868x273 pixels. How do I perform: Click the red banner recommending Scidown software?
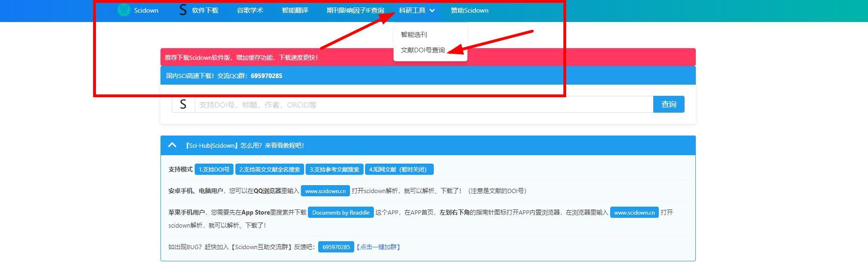(428, 57)
